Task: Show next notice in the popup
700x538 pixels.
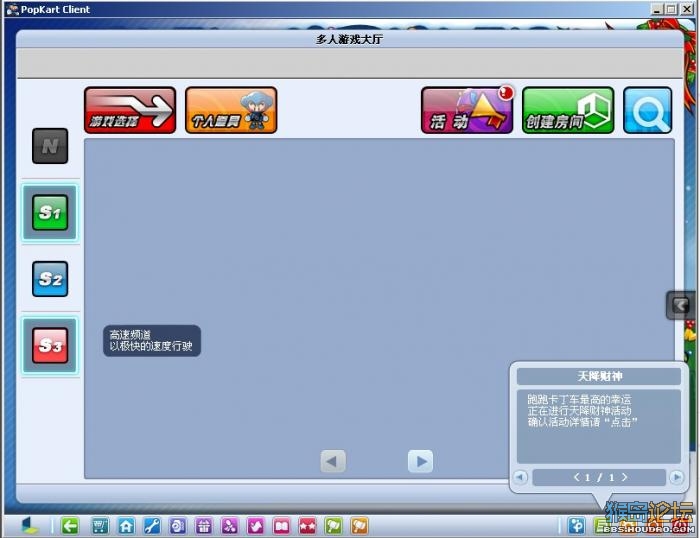Action: click(x=677, y=477)
